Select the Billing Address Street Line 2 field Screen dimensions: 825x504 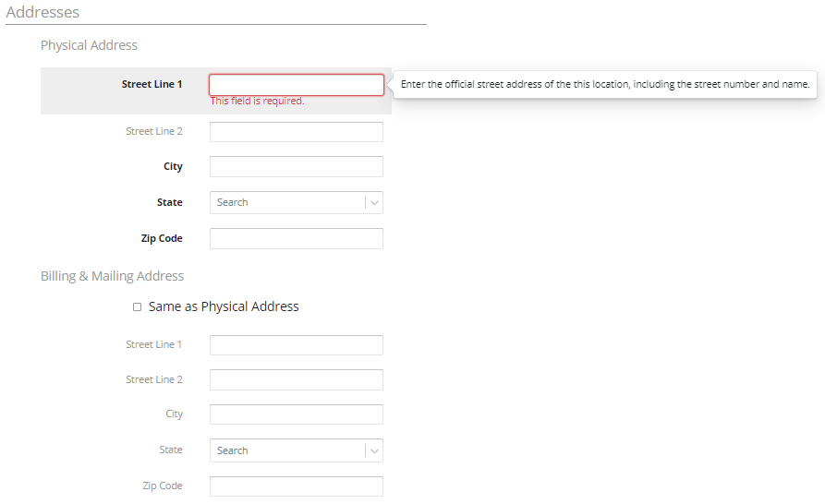coord(297,380)
